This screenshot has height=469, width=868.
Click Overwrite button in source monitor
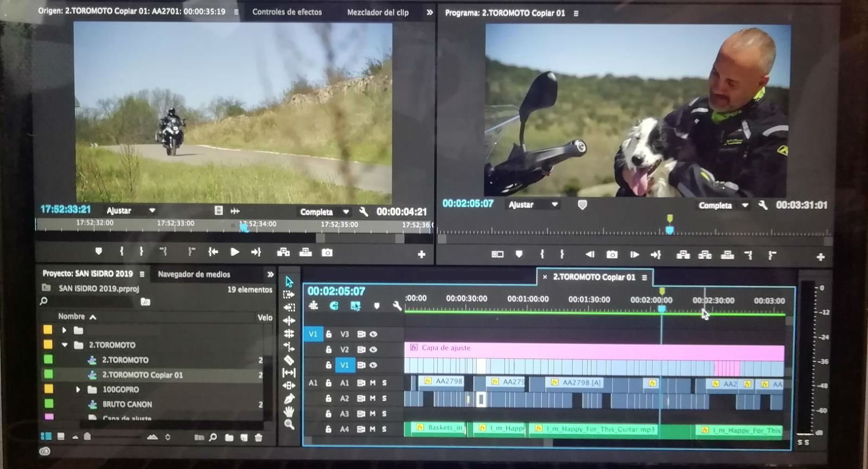click(x=305, y=252)
